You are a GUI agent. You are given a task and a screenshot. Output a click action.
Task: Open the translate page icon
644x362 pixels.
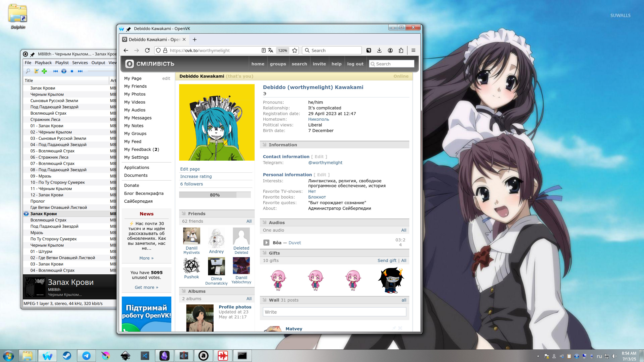[x=271, y=50]
